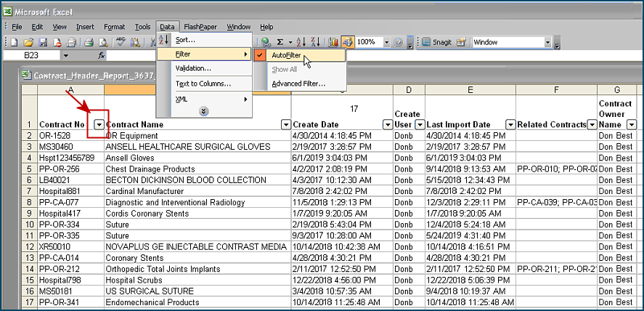
Task: Open the Contract No filter dropdown
Action: [99, 124]
